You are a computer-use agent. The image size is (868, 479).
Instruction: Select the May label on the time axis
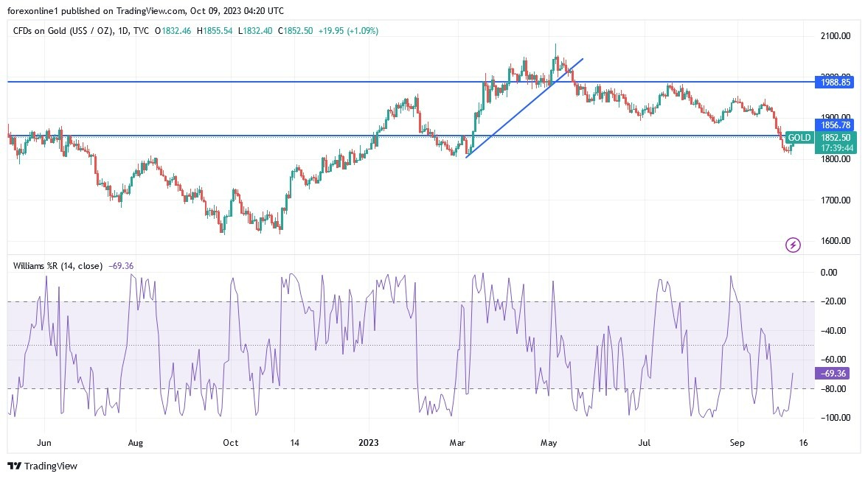(x=548, y=442)
